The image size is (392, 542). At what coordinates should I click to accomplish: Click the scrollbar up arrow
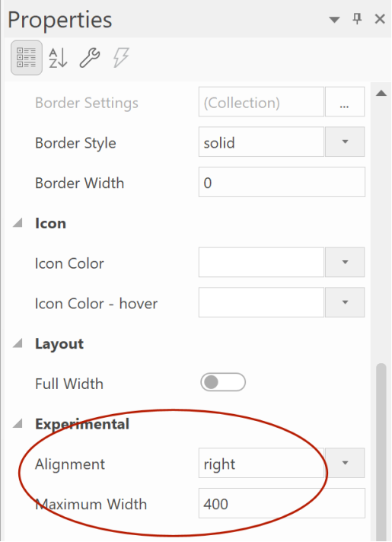[381, 93]
